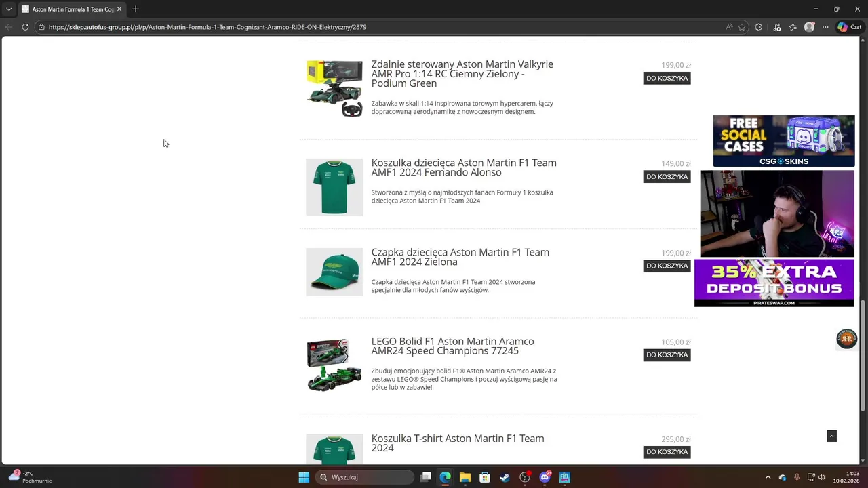Open Microsoft Edge from the taskbar
868x488 pixels.
click(445, 477)
